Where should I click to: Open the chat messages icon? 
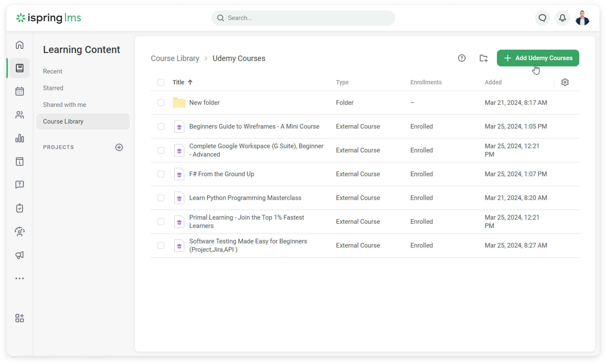point(542,18)
